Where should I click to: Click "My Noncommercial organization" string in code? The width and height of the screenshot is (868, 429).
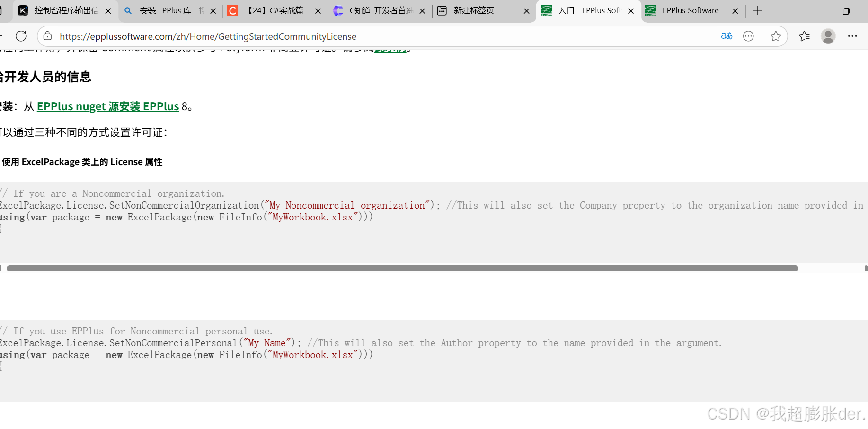(x=347, y=205)
